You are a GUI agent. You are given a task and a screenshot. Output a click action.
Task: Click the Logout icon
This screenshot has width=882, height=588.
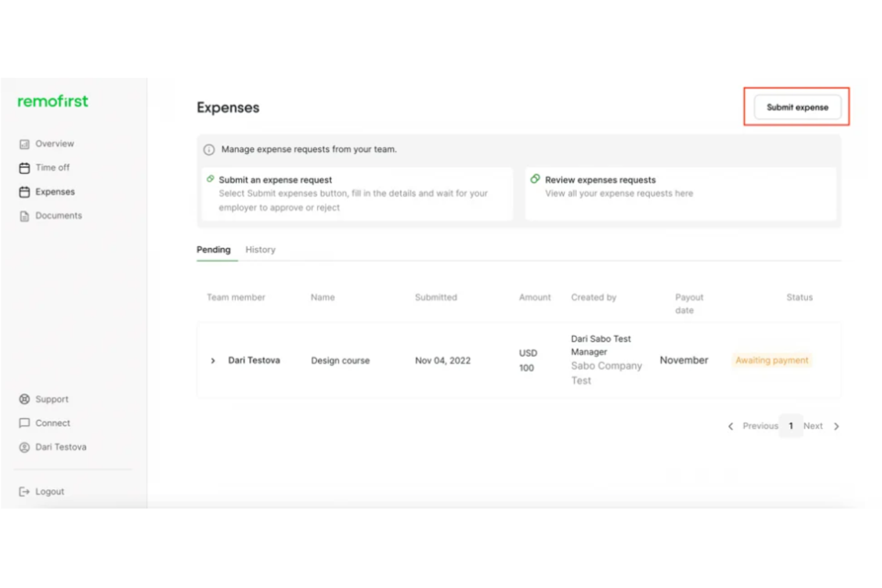[24, 491]
